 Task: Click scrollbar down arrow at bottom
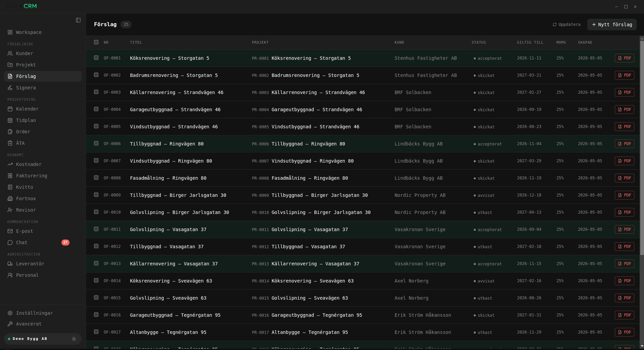click(642, 346)
